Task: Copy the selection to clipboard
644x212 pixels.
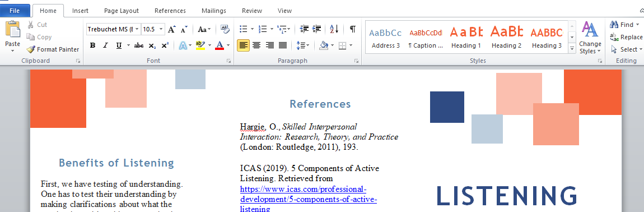Action: coord(39,37)
